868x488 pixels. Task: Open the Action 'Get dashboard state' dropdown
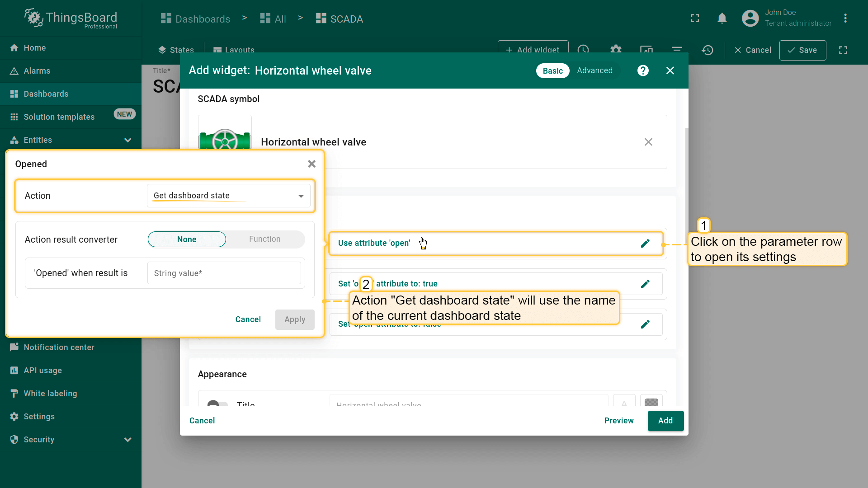(x=228, y=196)
